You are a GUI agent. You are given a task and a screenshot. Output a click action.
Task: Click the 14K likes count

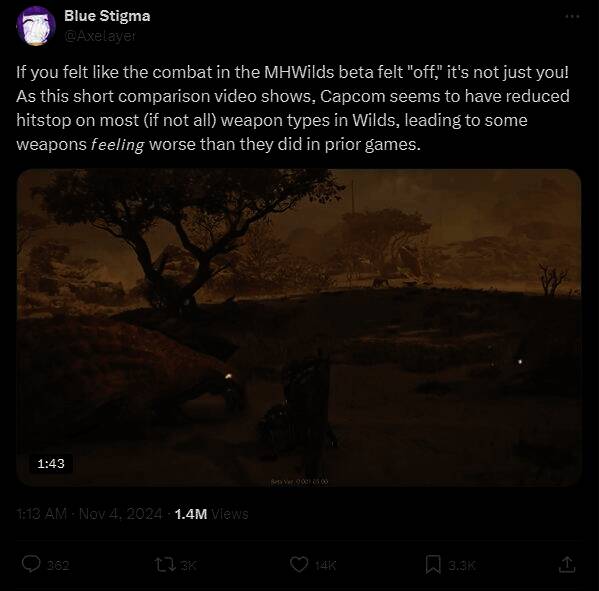tap(325, 565)
